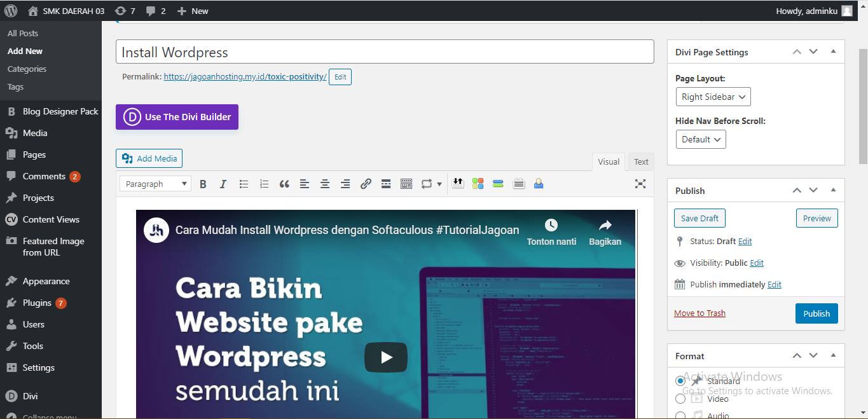Collapse the Publish panel
The width and height of the screenshot is (868, 419).
[x=833, y=190]
